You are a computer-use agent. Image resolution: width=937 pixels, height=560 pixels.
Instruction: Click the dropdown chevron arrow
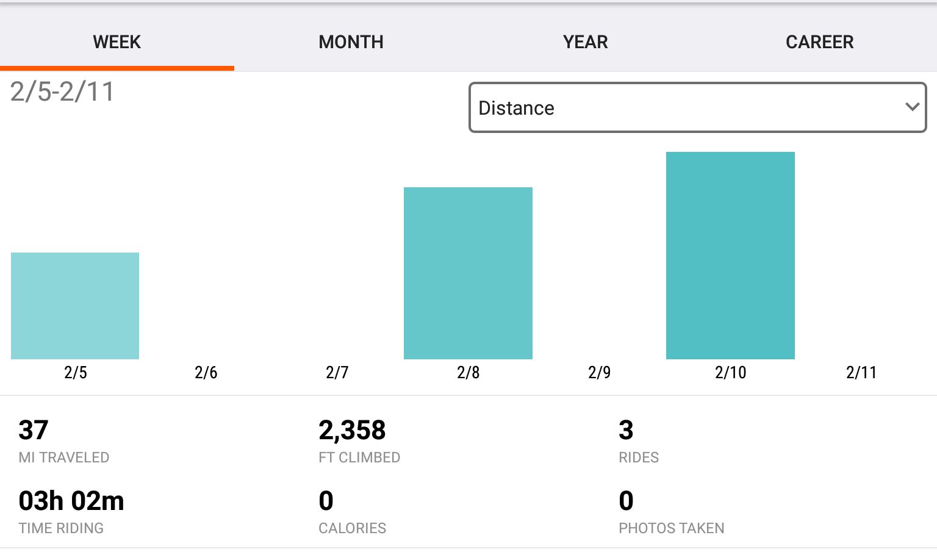pos(912,107)
